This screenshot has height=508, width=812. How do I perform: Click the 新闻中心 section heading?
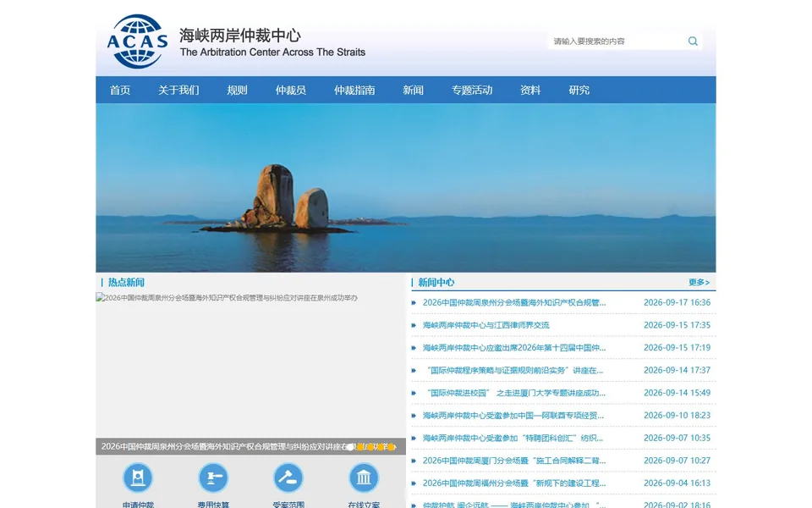coord(436,283)
